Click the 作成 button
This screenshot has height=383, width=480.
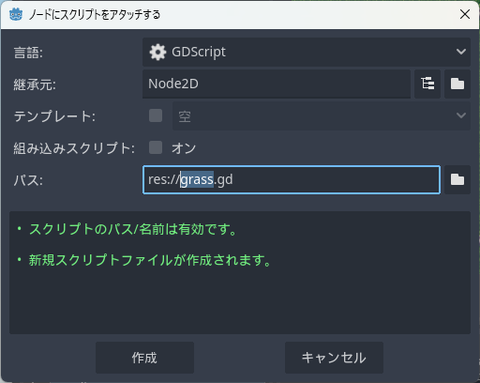coord(145,358)
